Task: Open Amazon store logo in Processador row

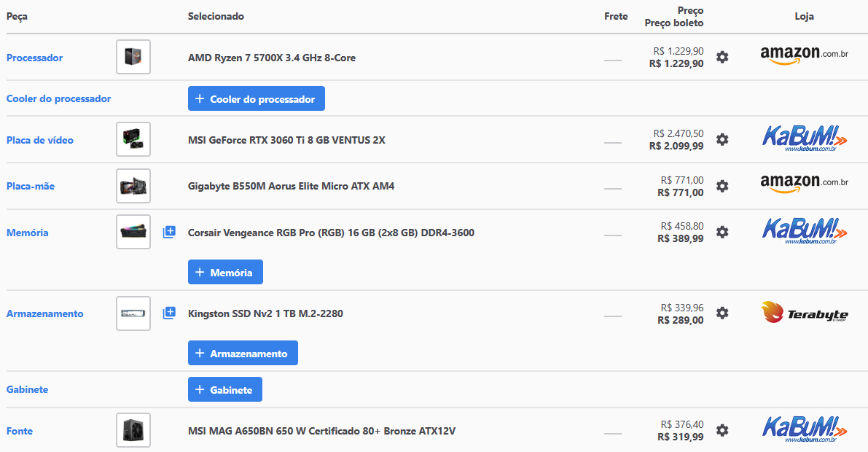Action: (804, 55)
